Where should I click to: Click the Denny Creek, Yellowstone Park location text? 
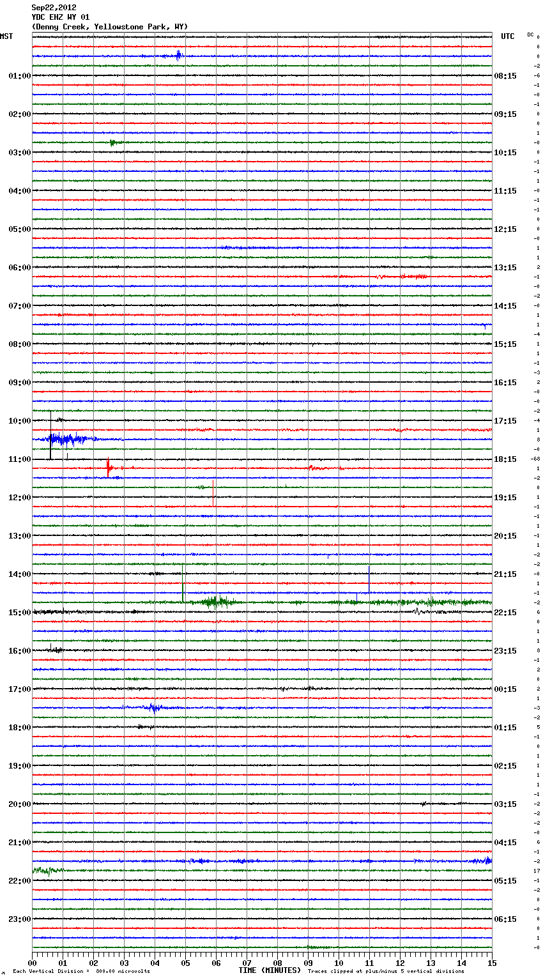tap(109, 27)
